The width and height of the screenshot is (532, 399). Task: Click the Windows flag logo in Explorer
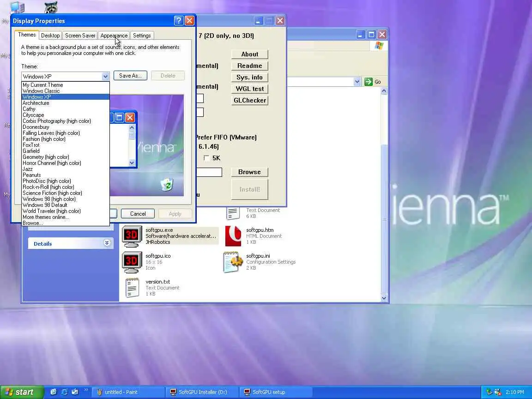[x=379, y=45]
